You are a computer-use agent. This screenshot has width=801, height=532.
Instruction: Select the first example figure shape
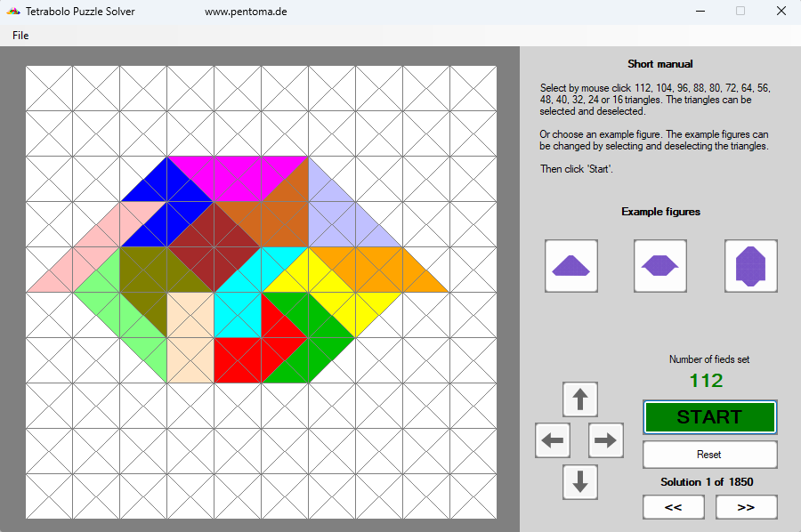pyautogui.click(x=570, y=265)
